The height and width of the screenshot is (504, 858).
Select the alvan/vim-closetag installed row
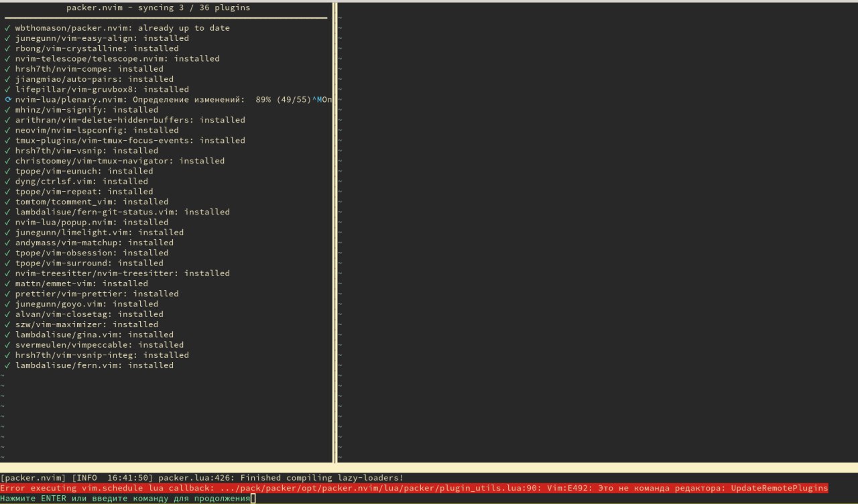pyautogui.click(x=84, y=314)
